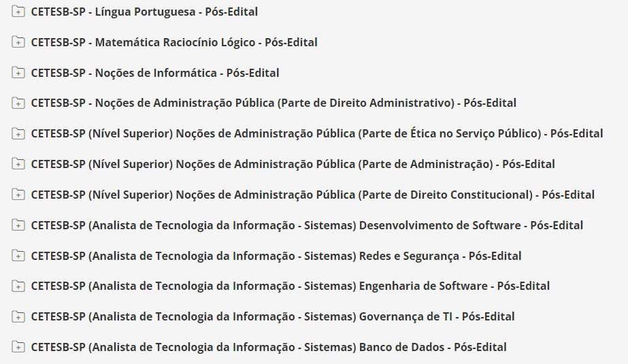This screenshot has height=364, width=628.
Task: Click folder icon beside Parte de Administração course
Action: pos(18,164)
